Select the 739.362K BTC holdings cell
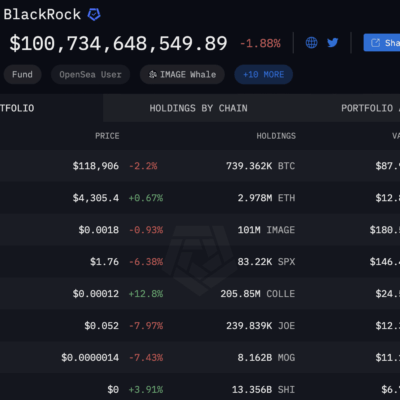This screenshot has width=400, height=400. 261,166
